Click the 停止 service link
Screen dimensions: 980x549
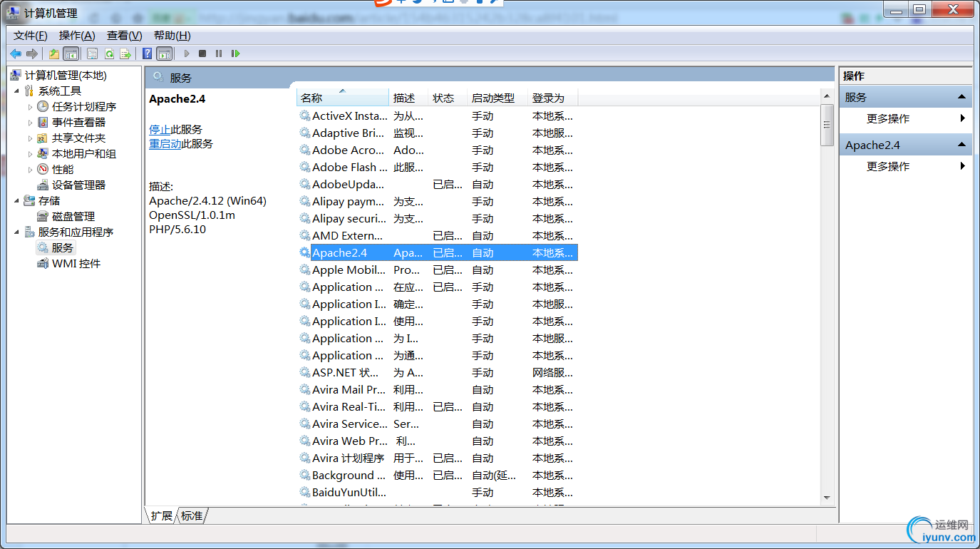pos(160,129)
